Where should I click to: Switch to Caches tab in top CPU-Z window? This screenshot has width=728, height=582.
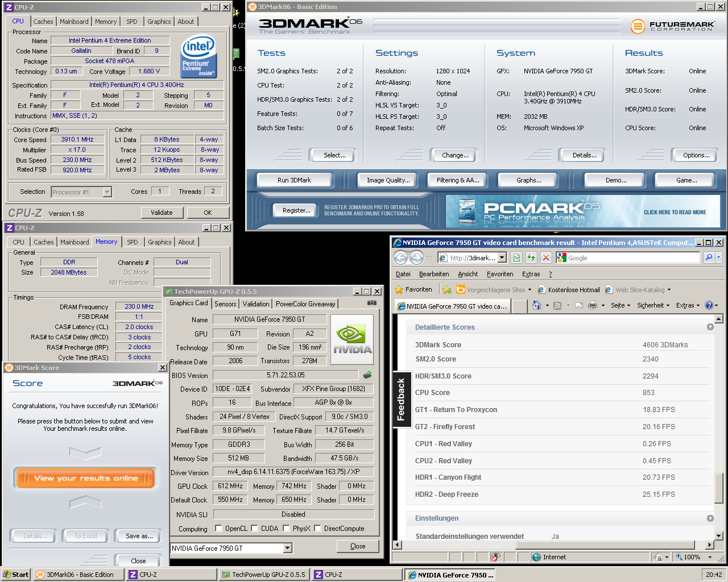coord(43,22)
